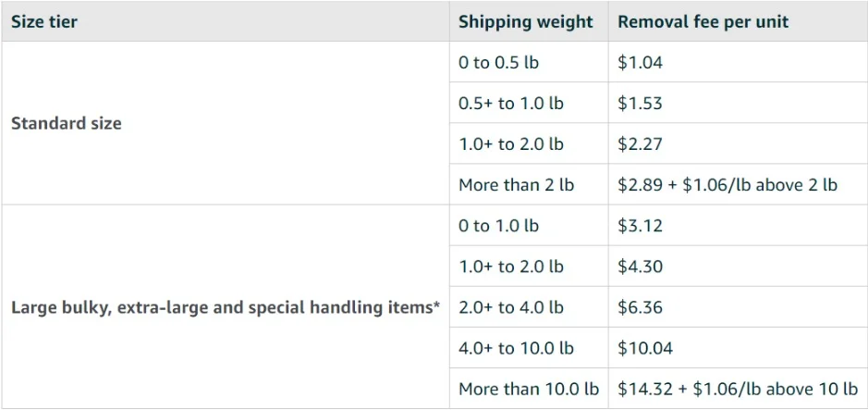
Task: Click the Shipping weight column header
Action: click(x=525, y=22)
